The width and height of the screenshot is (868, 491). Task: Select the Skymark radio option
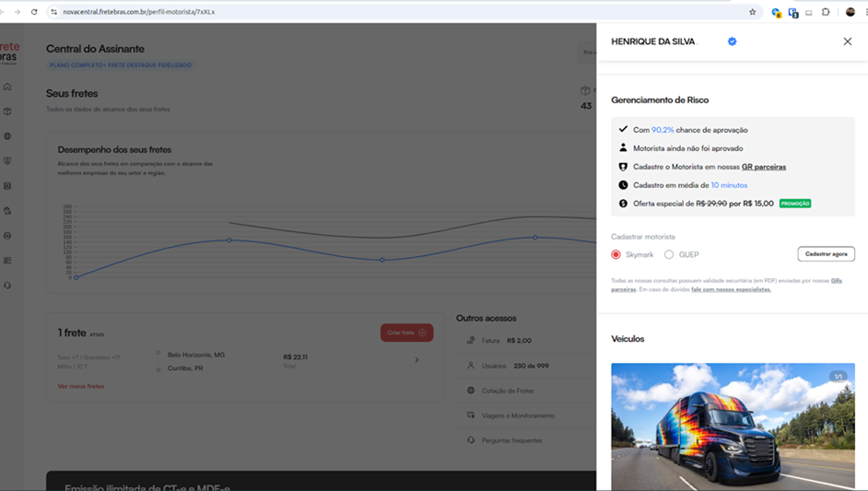click(x=616, y=254)
